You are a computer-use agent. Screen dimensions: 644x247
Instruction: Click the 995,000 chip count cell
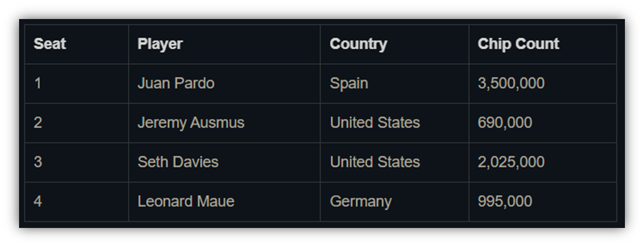click(x=543, y=202)
